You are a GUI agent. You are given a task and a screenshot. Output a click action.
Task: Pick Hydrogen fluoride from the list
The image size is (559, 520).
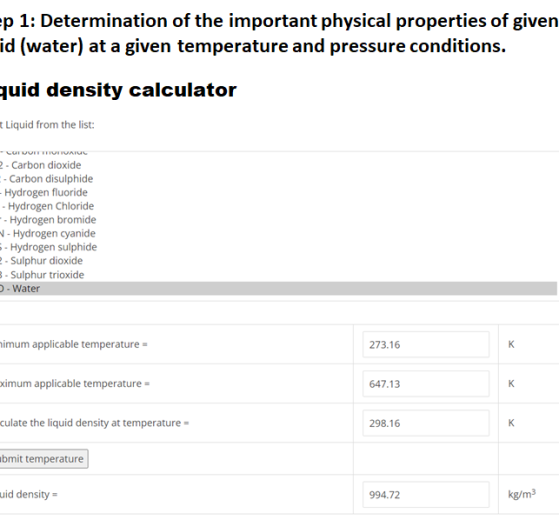pos(278,192)
